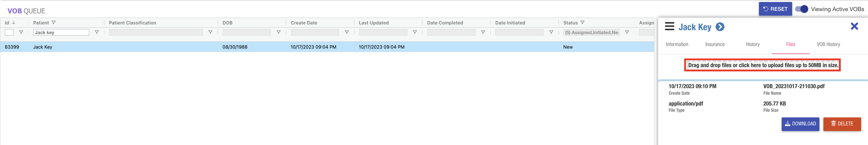Open filter options for Create Date column

click(347, 32)
